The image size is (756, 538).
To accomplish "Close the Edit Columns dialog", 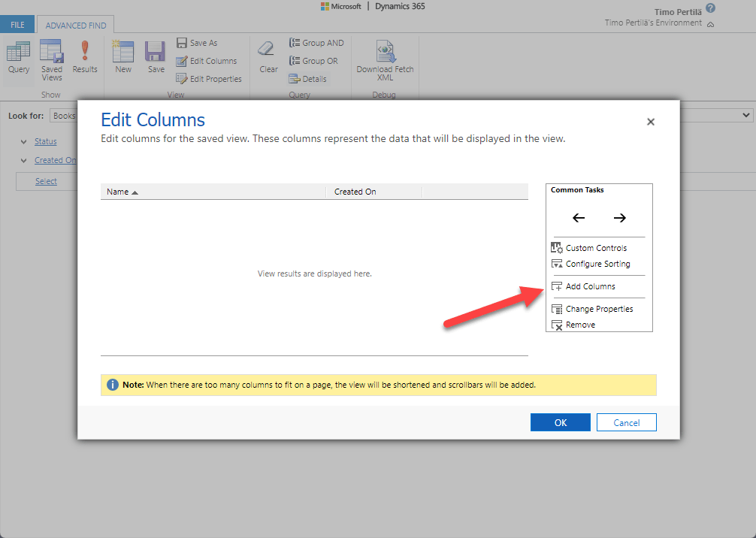I will [x=651, y=122].
